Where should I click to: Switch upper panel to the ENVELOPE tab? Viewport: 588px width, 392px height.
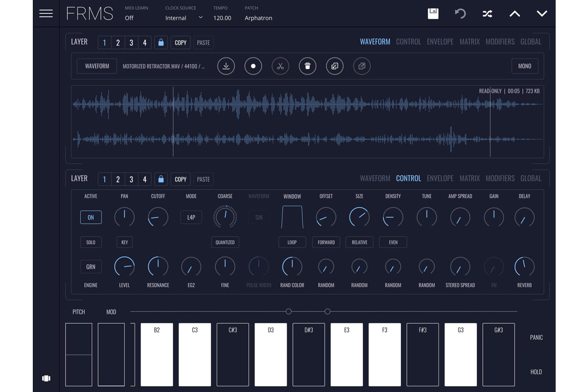tap(440, 42)
